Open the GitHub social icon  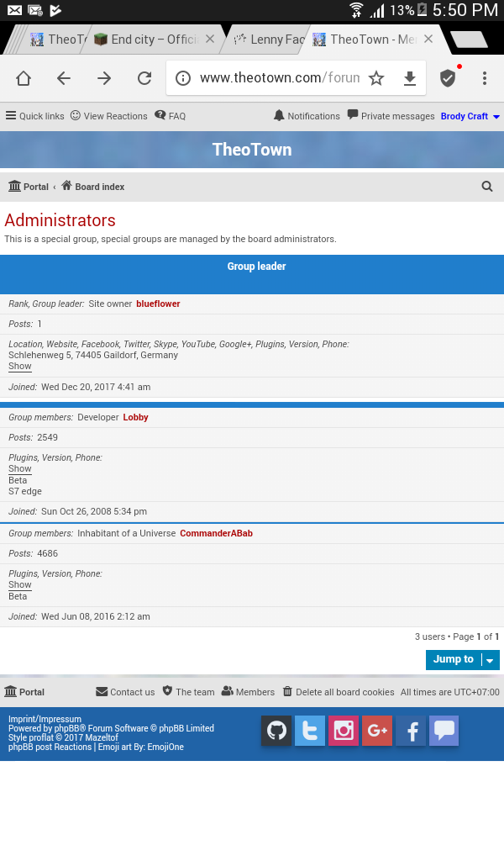pos(276,731)
